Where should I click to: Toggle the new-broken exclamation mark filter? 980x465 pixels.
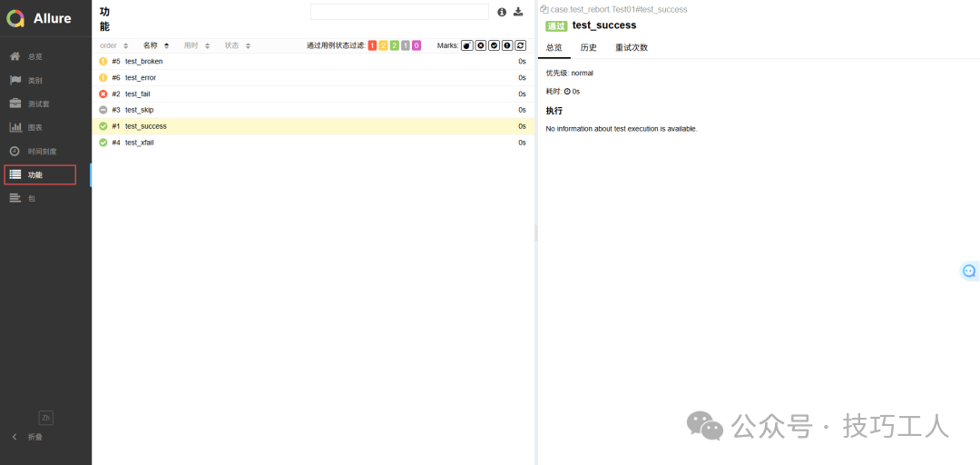(507, 45)
